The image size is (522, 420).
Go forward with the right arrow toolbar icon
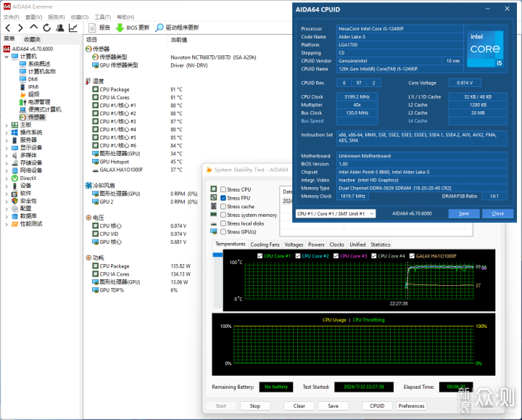coord(20,28)
